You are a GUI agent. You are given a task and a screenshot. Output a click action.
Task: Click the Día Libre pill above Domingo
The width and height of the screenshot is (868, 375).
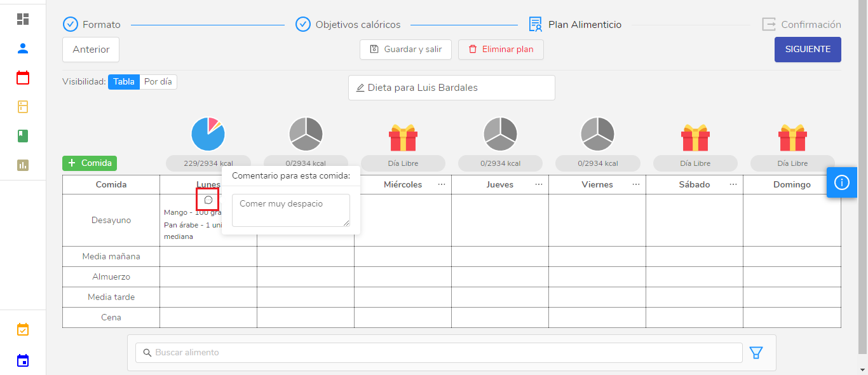point(792,163)
